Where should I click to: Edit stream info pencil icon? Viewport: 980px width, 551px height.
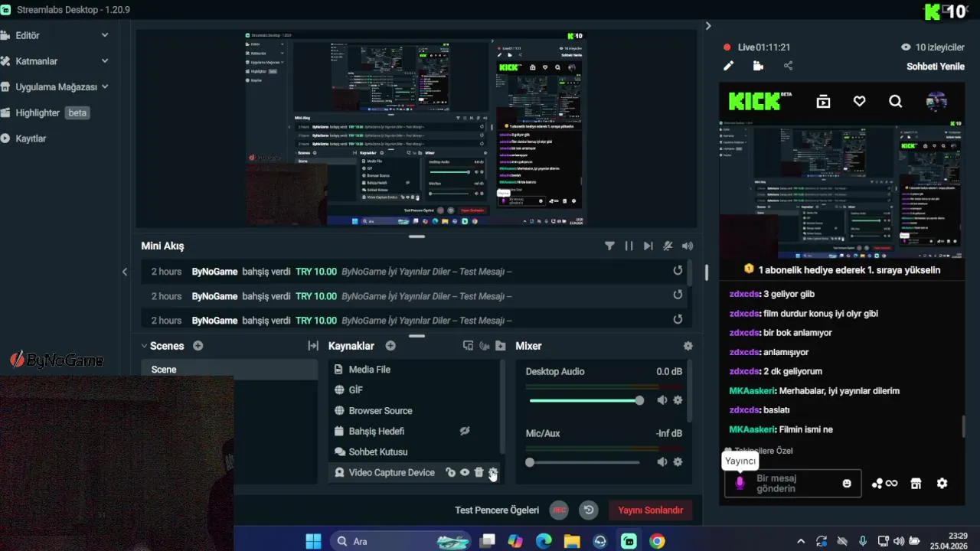pyautogui.click(x=729, y=67)
